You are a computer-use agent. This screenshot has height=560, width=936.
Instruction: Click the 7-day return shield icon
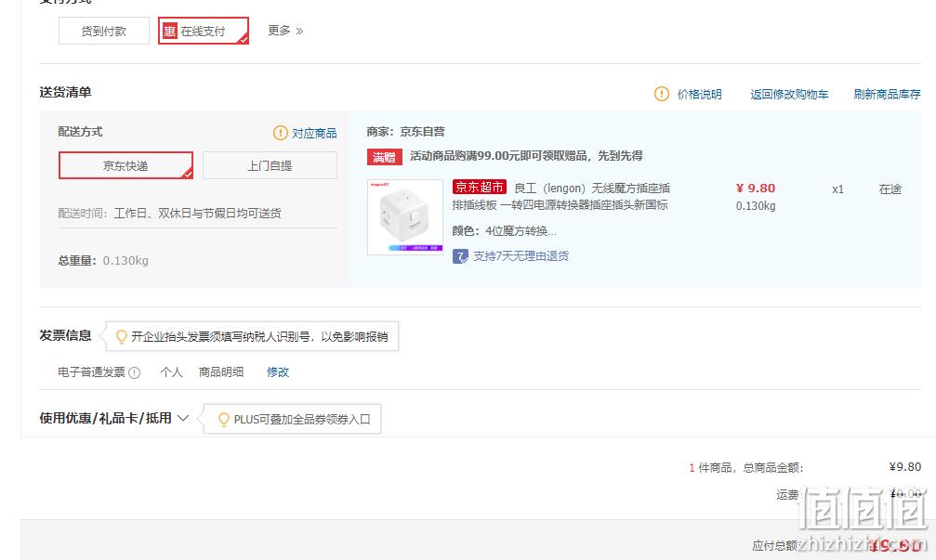[460, 256]
